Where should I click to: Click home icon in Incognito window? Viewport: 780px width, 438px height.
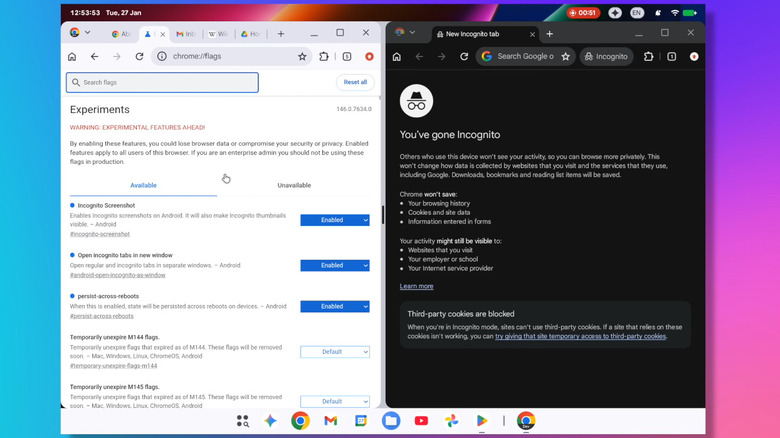pyautogui.click(x=396, y=57)
